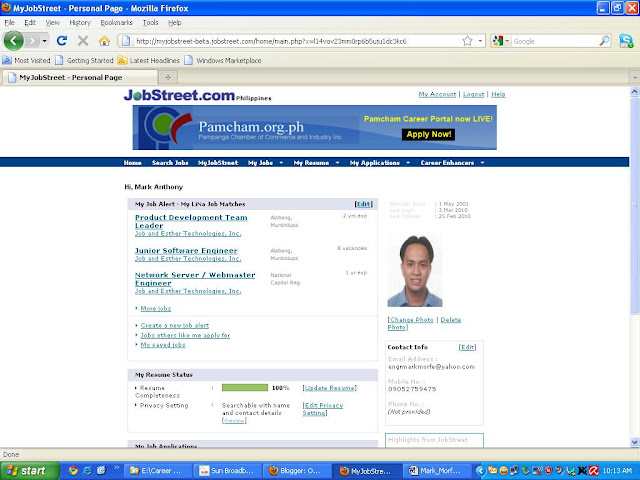Image resolution: width=640 pixels, height=480 pixels.
Task: Open the Edit menu
Action: [30, 22]
